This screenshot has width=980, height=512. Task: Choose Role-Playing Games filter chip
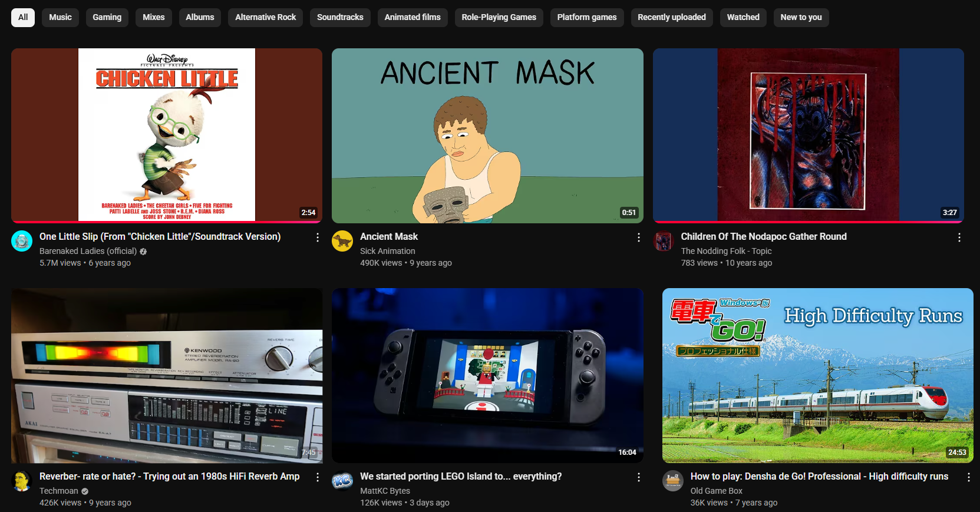(499, 17)
